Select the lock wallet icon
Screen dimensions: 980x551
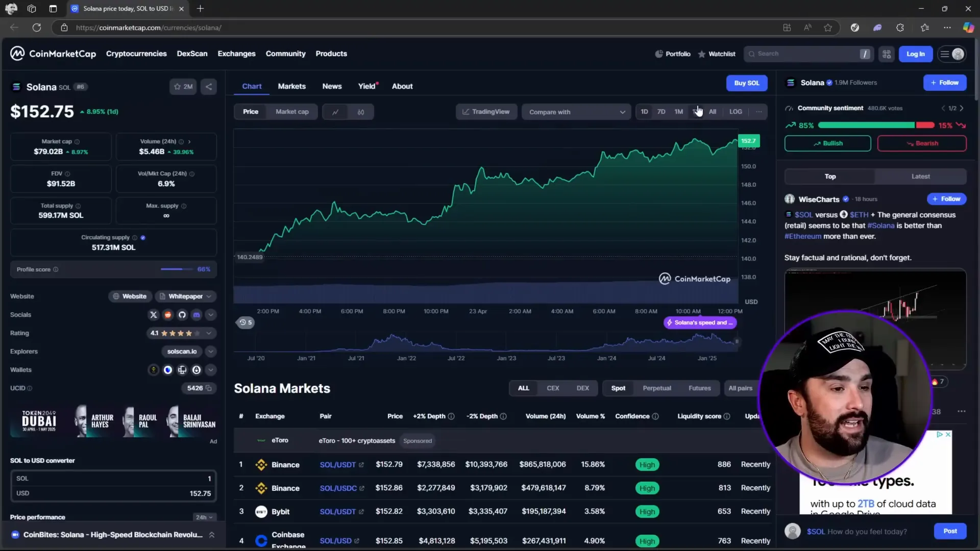coord(197,370)
